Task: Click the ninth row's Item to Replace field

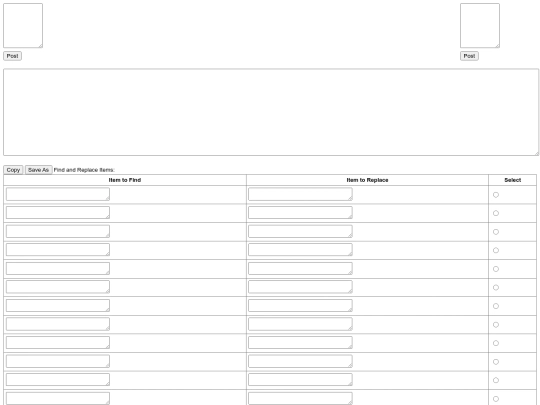Action: (x=300, y=343)
